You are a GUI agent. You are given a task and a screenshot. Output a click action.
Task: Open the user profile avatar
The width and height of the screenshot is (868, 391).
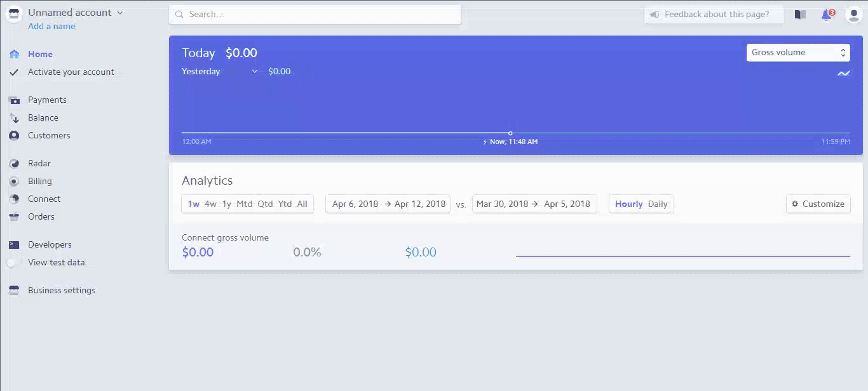[x=854, y=15]
